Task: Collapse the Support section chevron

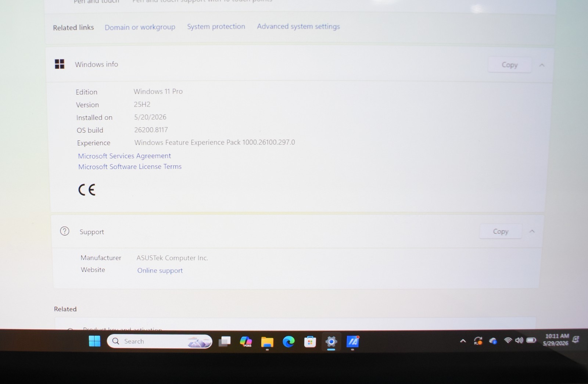Action: pos(532,231)
